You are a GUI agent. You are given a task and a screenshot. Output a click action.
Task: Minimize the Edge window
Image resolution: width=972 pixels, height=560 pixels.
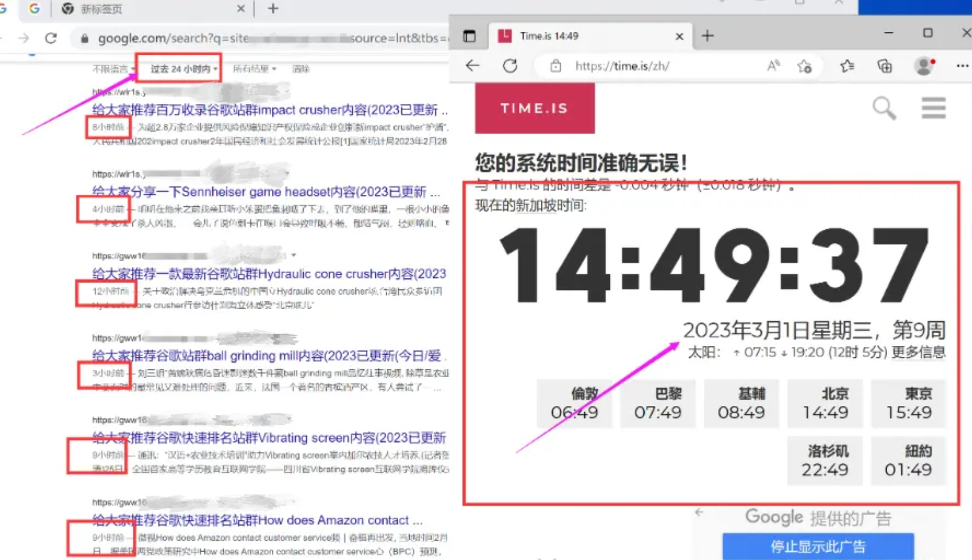point(888,32)
